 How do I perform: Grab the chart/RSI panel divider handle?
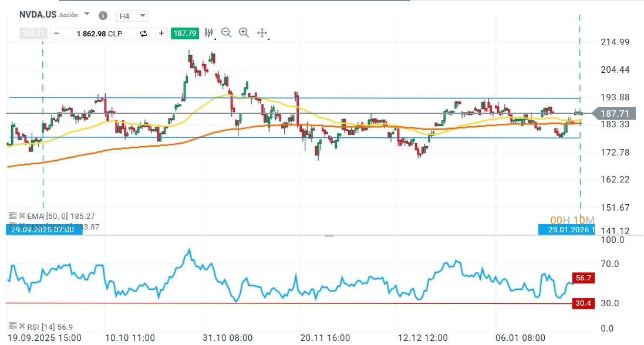coord(329,235)
